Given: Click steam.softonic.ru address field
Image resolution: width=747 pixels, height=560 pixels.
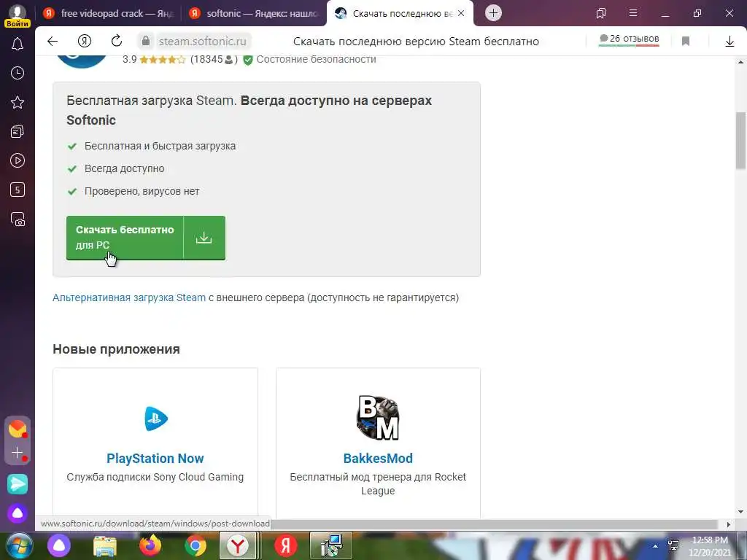Looking at the screenshot, I should 203,42.
